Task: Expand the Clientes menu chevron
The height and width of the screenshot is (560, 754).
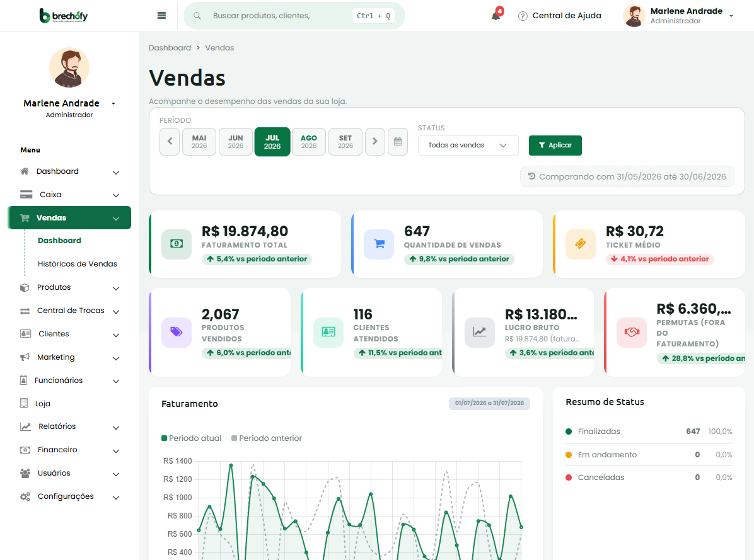Action: [116, 334]
